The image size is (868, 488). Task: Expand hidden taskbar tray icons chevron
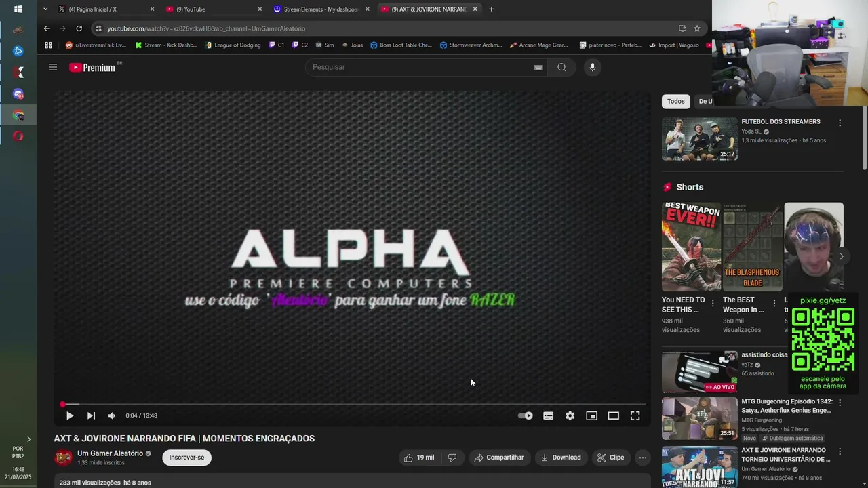28,439
